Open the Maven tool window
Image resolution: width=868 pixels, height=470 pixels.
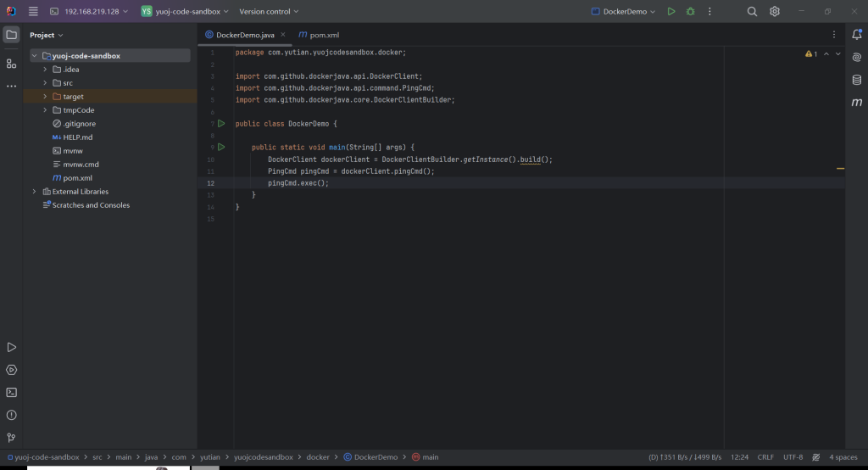(x=857, y=102)
